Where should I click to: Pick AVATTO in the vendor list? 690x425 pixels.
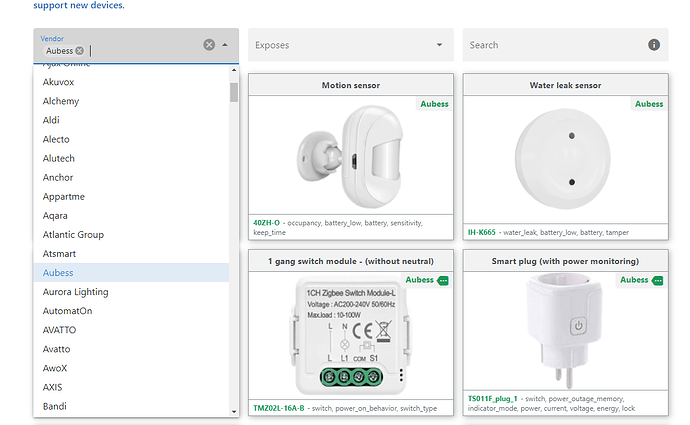click(61, 330)
